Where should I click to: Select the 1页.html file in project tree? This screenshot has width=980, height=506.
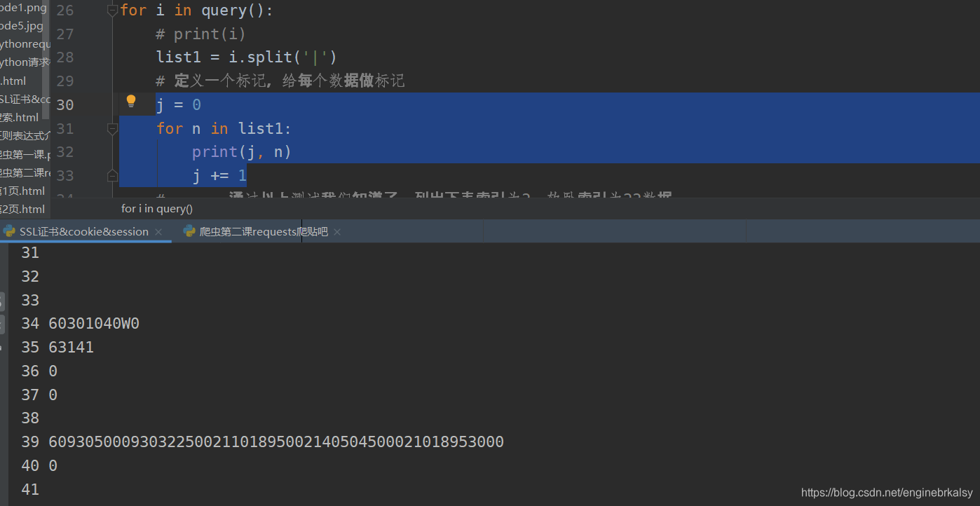[22, 191]
